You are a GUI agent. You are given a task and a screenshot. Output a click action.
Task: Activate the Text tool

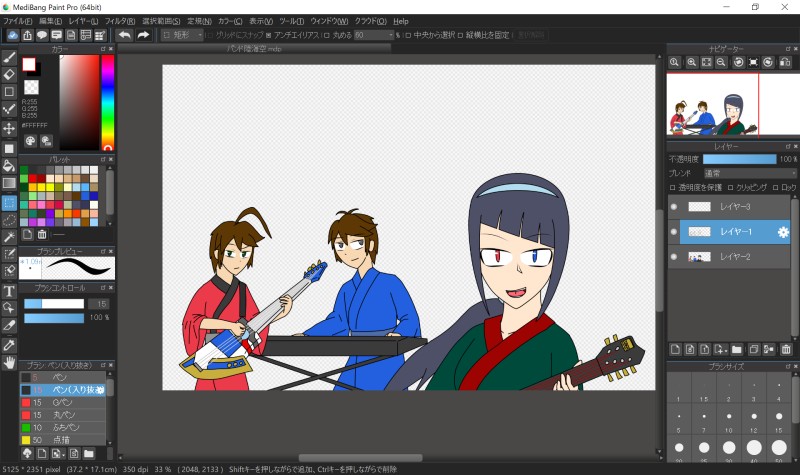coord(9,291)
